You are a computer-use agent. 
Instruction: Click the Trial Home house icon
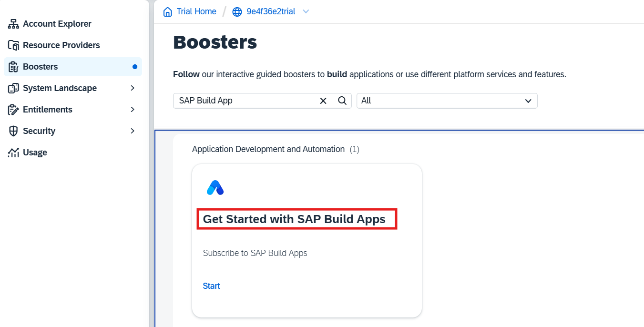coord(168,12)
